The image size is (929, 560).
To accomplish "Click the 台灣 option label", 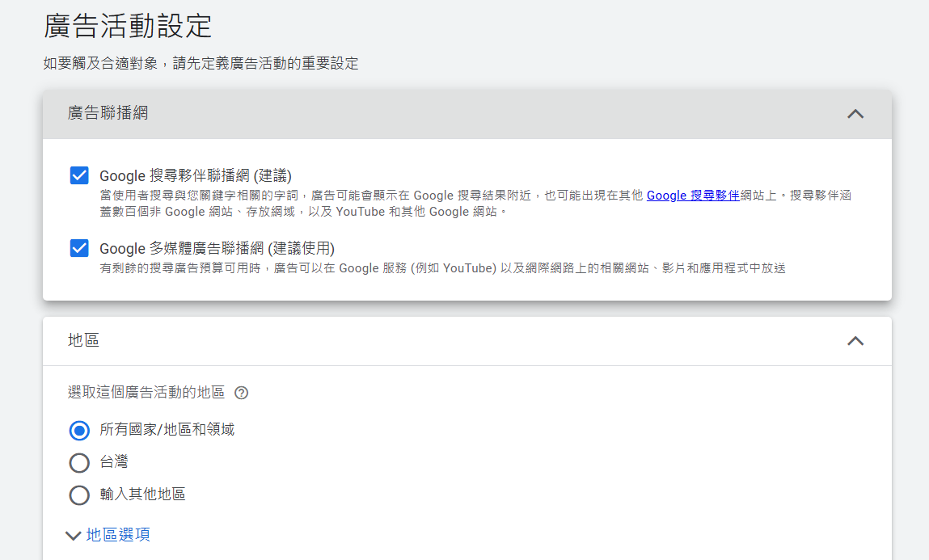I will 114,461.
